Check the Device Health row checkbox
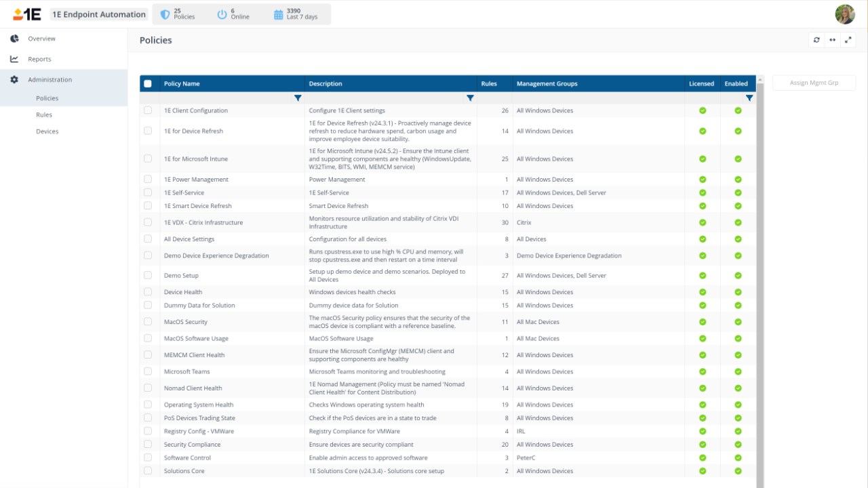The height and width of the screenshot is (488, 868). pyautogui.click(x=148, y=292)
